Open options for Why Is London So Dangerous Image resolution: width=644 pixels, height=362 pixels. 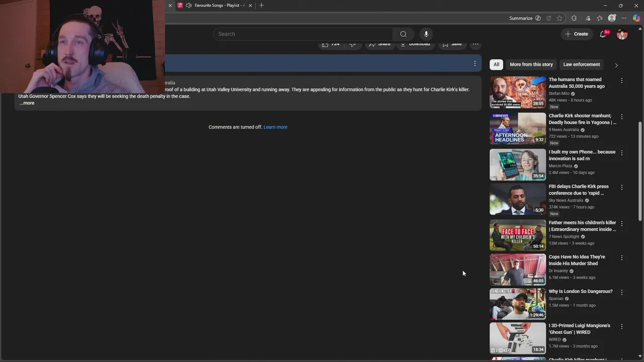pyautogui.click(x=622, y=292)
